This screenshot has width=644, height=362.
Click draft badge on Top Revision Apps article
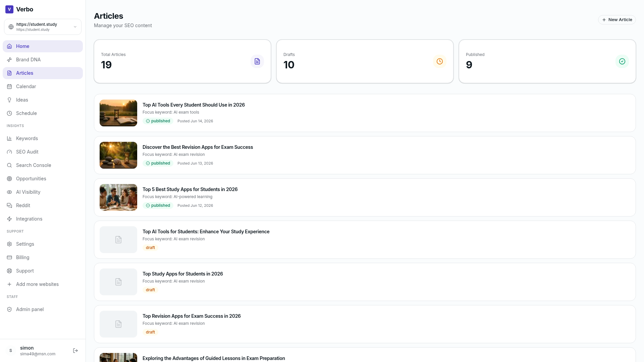click(x=150, y=332)
